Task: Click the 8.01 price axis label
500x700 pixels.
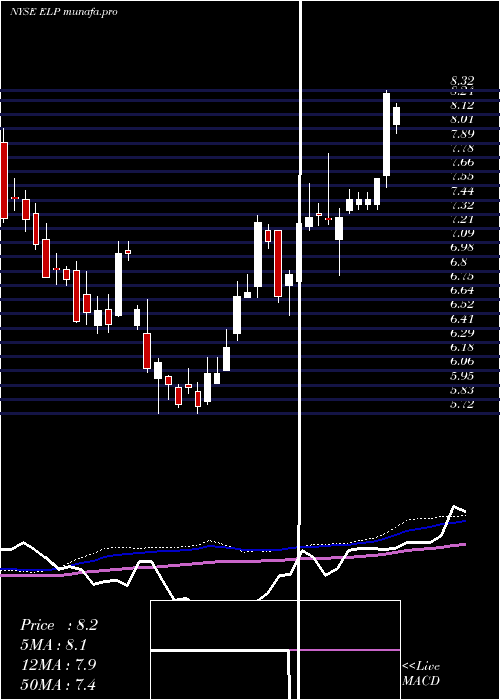Action: [462, 119]
